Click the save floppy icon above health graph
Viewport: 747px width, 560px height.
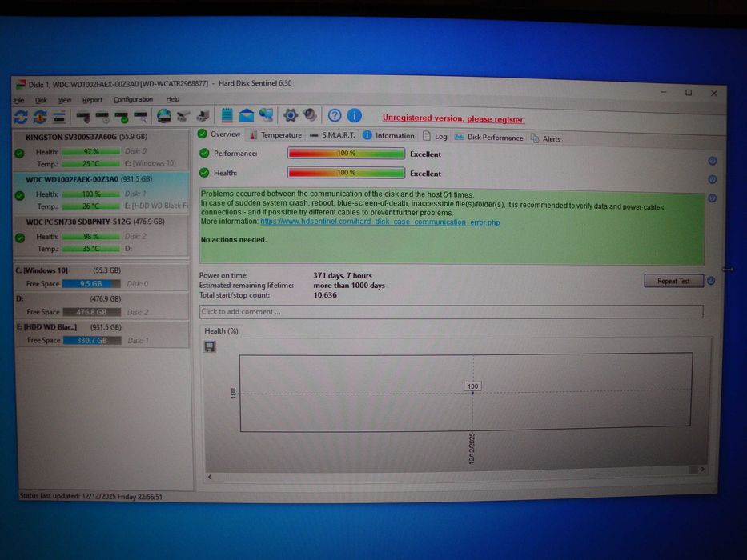pos(210,346)
